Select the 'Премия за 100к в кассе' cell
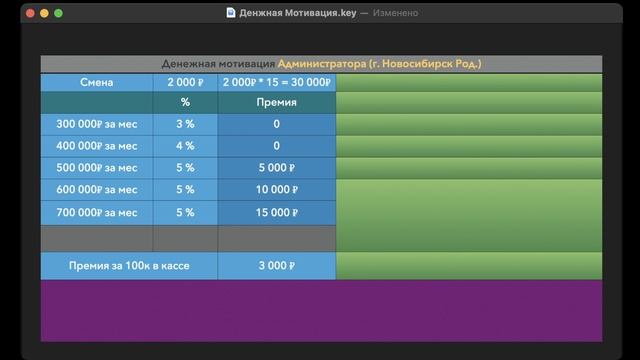Screen dimensions: 640x360 click(129, 266)
